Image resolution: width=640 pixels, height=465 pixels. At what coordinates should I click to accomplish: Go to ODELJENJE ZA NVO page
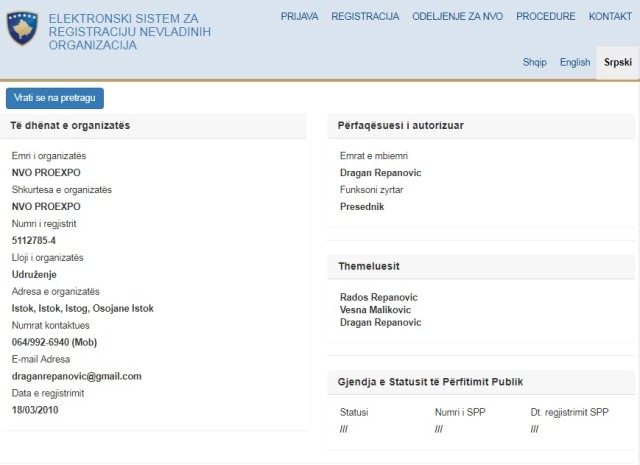point(458,17)
